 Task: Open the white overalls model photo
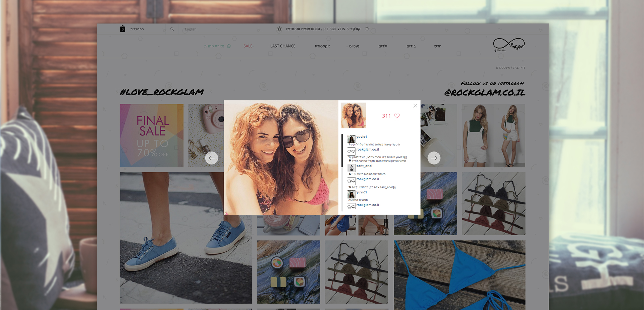tap(493, 135)
